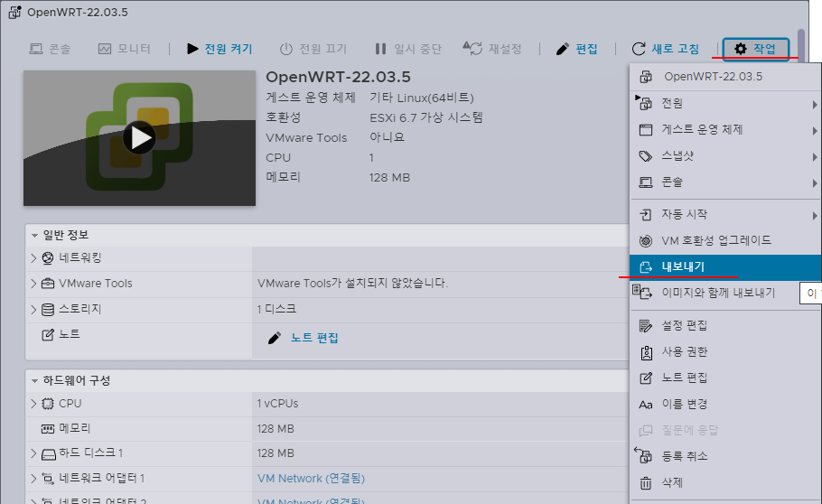Viewport: 822px width, 504px height.
Task: Expand the 하드 디스크 1 row
Action: 33,453
